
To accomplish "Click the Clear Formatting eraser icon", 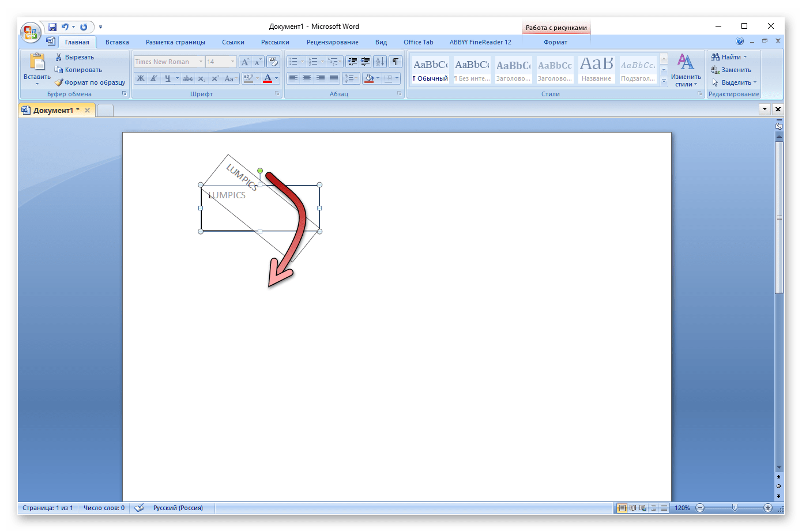I will [273, 62].
